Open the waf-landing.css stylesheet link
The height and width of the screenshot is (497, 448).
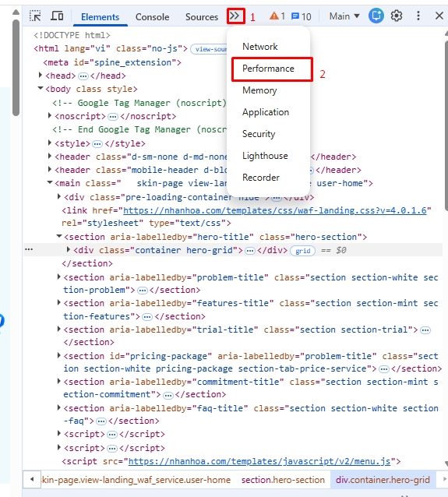pos(274,210)
